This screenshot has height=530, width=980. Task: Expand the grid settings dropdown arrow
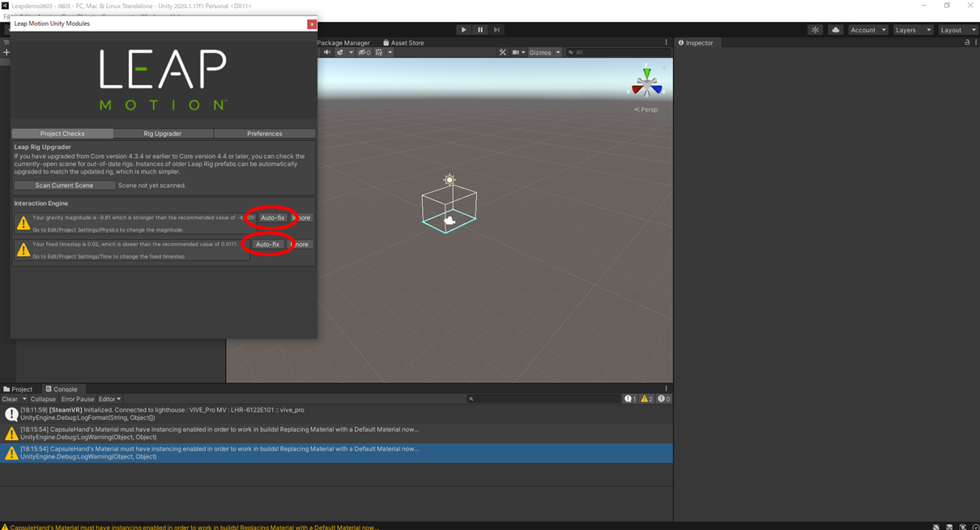coord(390,53)
